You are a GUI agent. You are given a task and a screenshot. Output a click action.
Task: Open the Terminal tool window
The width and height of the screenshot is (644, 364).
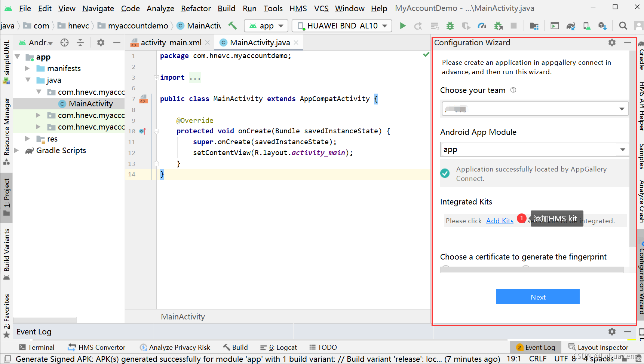coord(37,348)
